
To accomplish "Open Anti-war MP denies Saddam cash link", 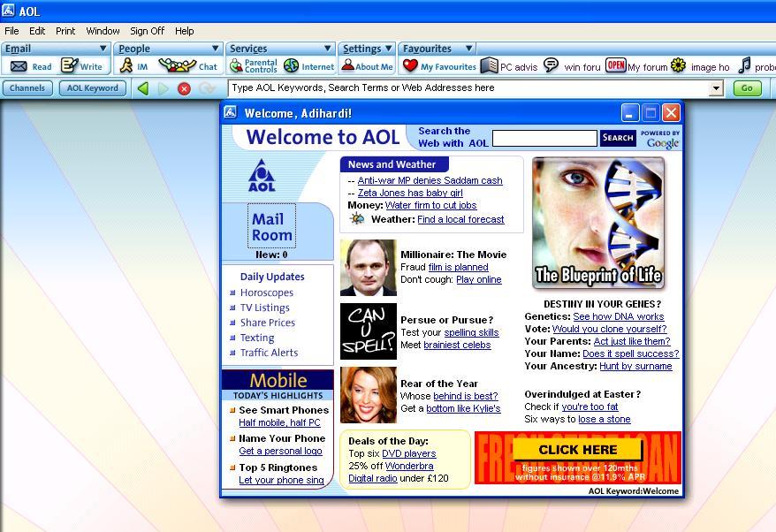I will pyautogui.click(x=430, y=180).
